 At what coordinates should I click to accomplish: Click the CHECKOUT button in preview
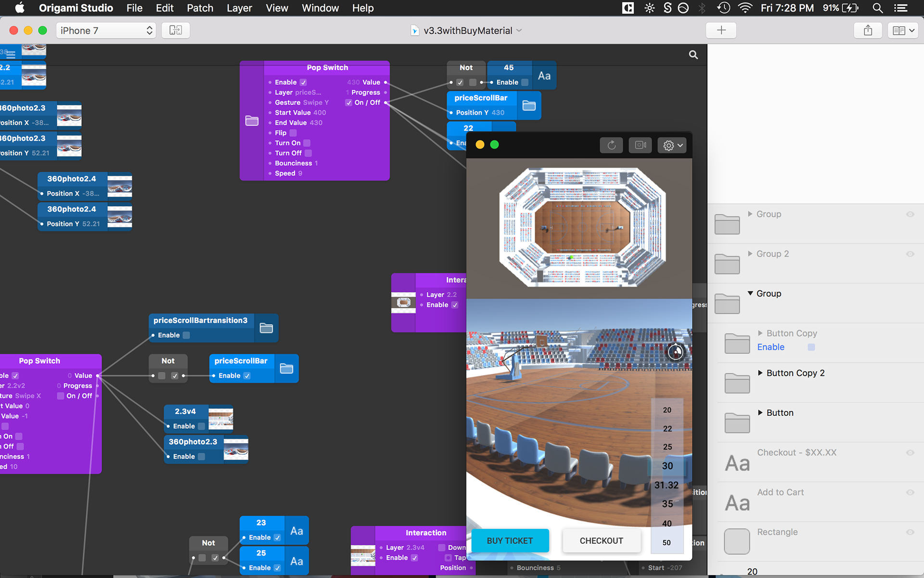(x=601, y=540)
